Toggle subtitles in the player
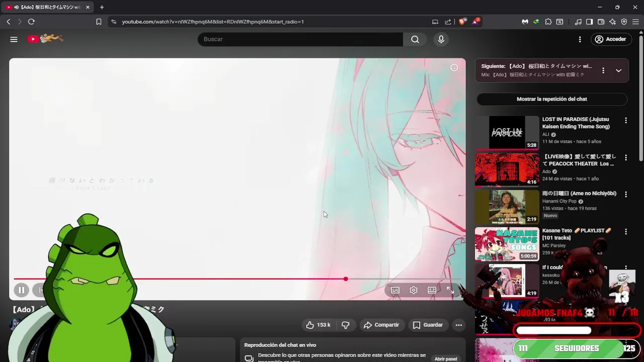Image resolution: width=644 pixels, height=362 pixels. click(x=395, y=290)
